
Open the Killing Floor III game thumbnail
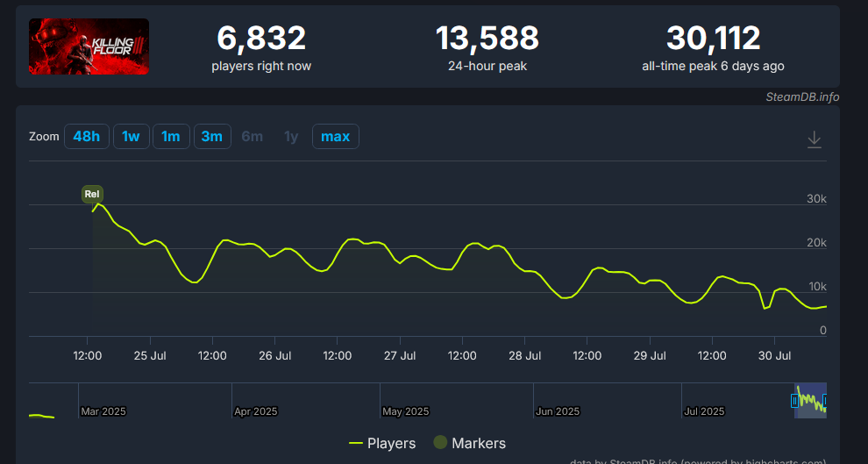89,46
